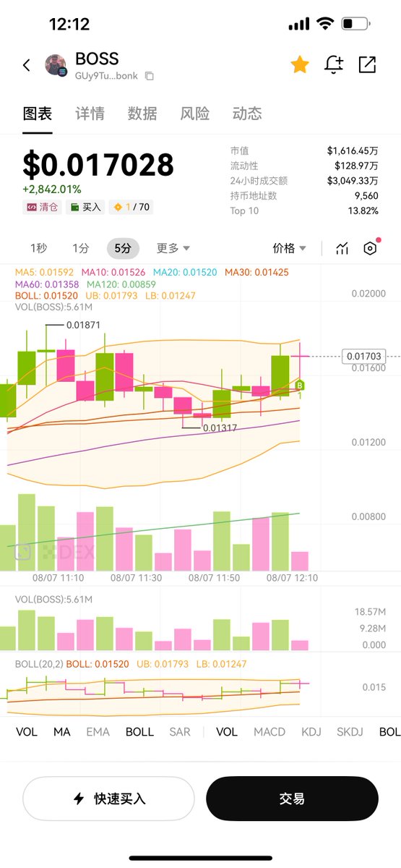Enable the MACD sub-indicator
This screenshot has width=401, height=868.
(270, 732)
